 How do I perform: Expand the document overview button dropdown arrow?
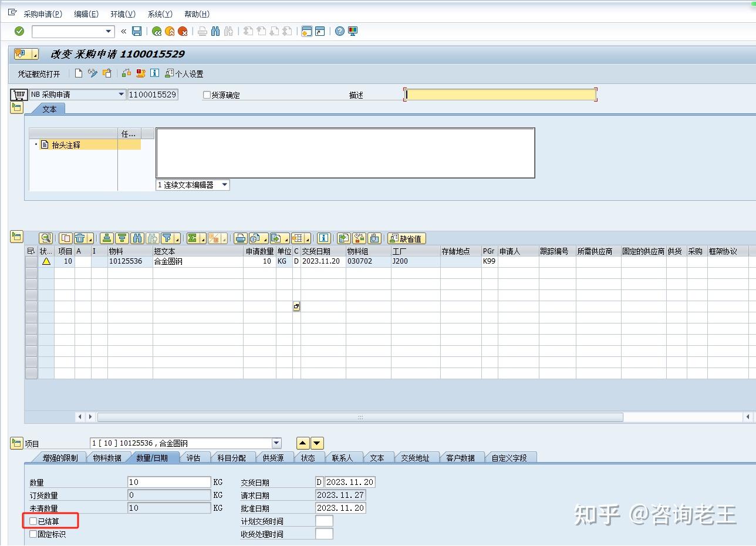35,55
